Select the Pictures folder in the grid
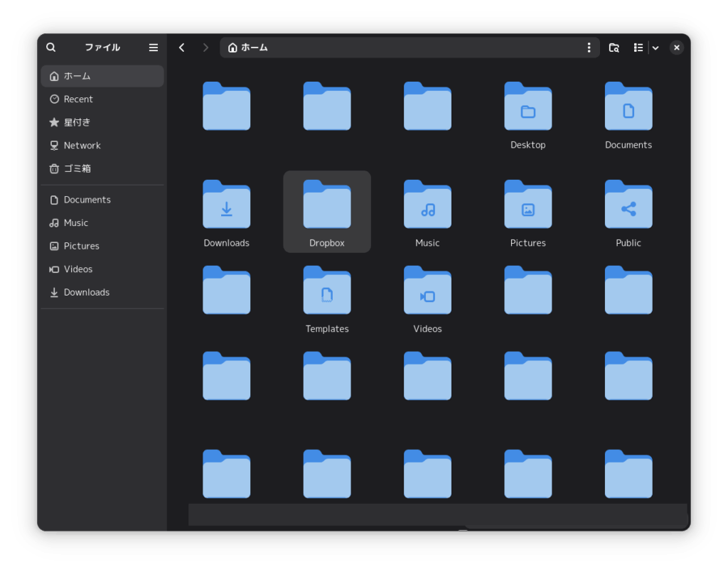728x572 pixels. pyautogui.click(x=528, y=213)
